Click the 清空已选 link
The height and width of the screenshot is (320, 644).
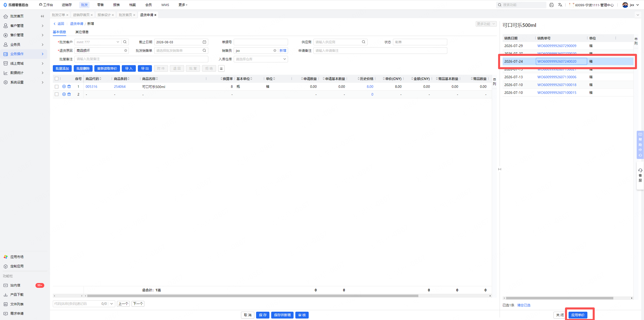pyautogui.click(x=524, y=305)
